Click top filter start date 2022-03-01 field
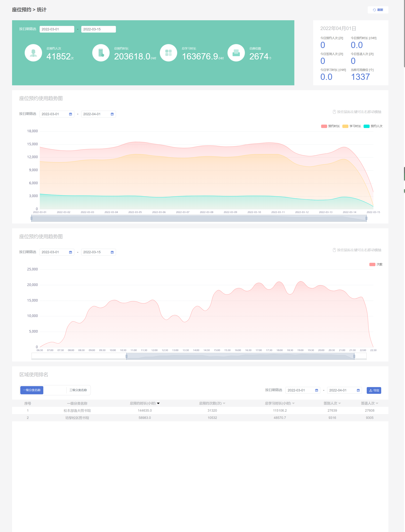Image resolution: width=405 pixels, height=532 pixels. [57, 29]
